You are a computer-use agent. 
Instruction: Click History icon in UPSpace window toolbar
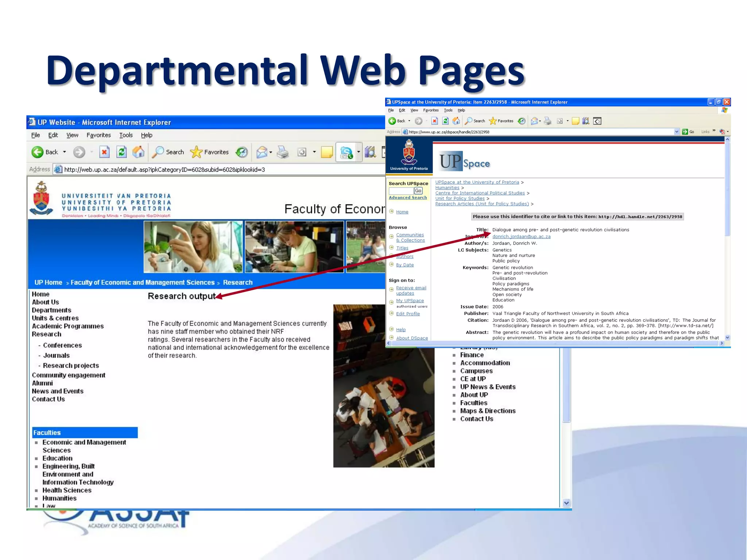coord(522,121)
